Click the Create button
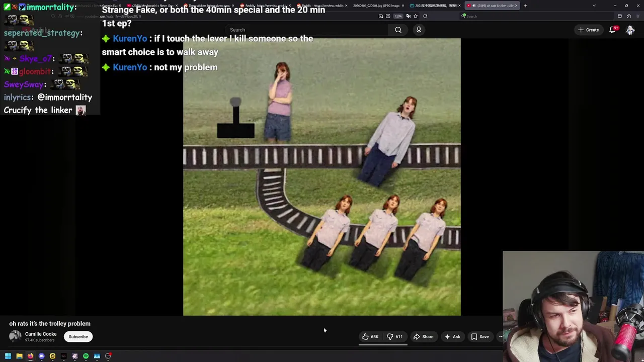The image size is (644, 362). point(588,30)
